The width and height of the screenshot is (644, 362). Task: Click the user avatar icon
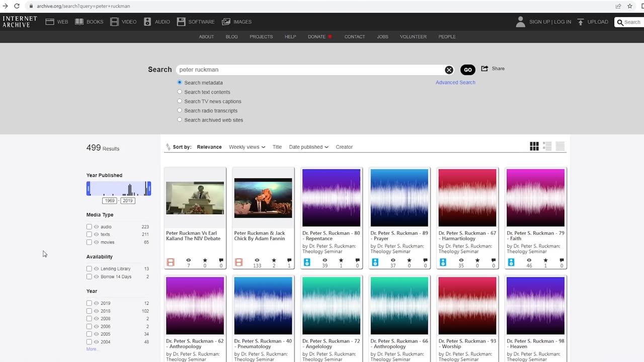[x=521, y=22]
